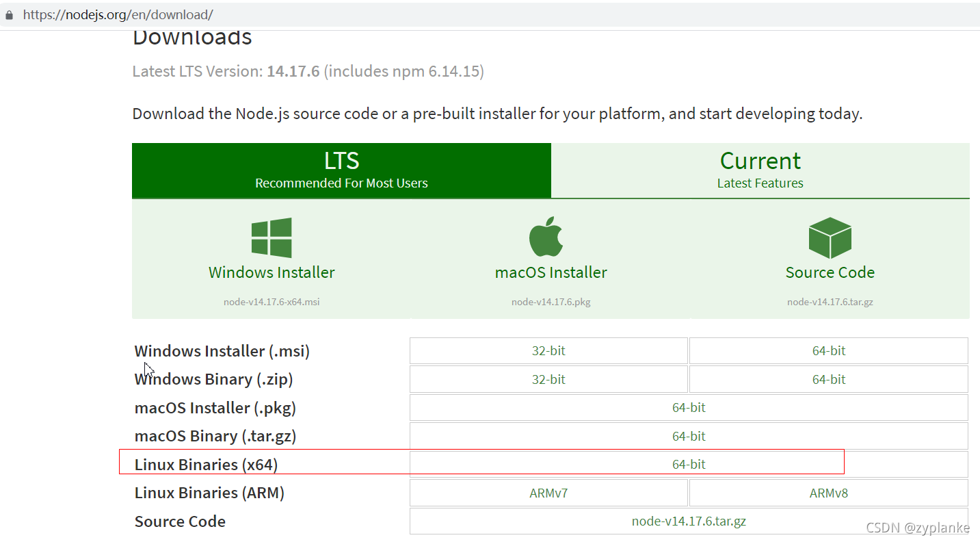Download the 64-bit Windows Installer (.msi)
The image size is (980, 542).
(x=829, y=350)
